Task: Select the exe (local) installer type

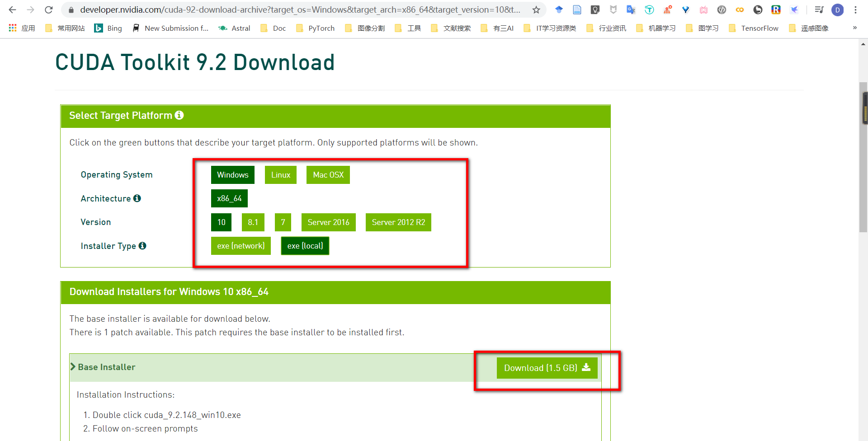Action: coord(305,246)
